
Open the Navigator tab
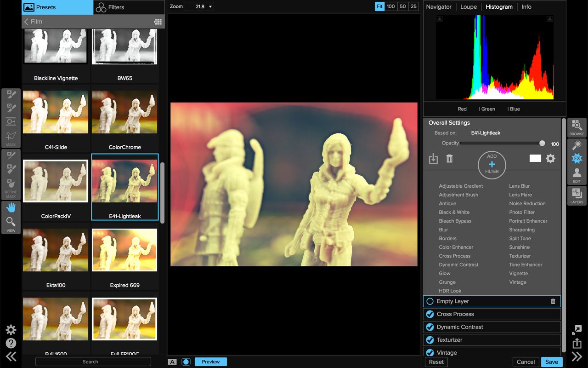coord(439,7)
